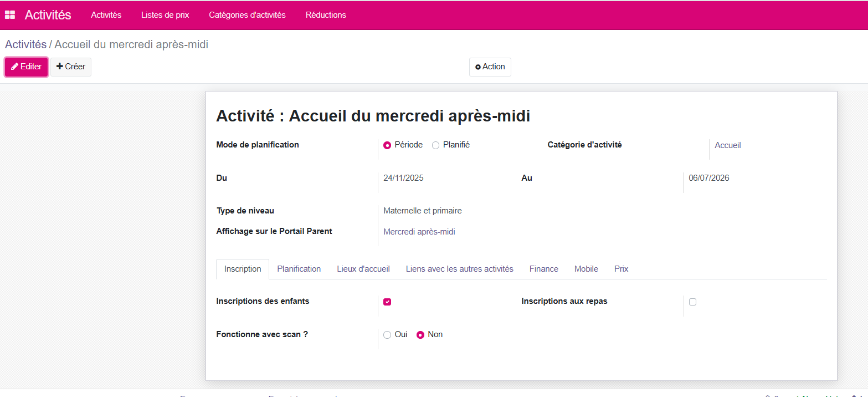Open the Réductions menu item

pos(326,15)
